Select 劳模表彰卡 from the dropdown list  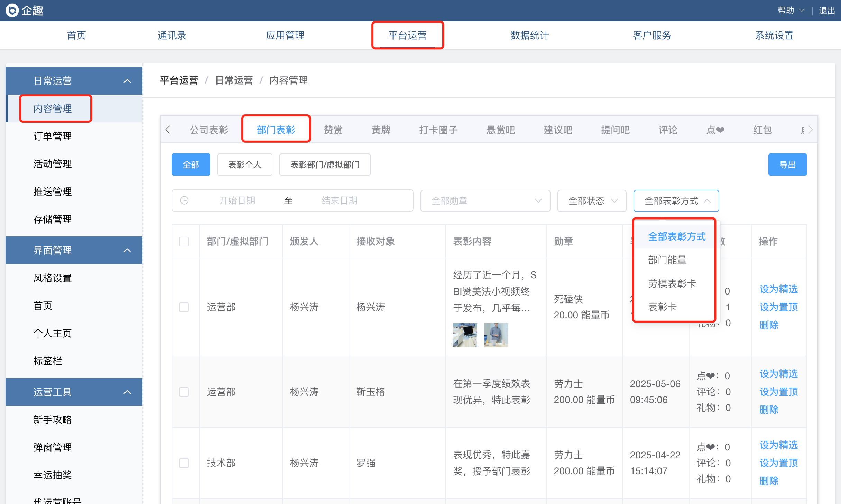[672, 283]
